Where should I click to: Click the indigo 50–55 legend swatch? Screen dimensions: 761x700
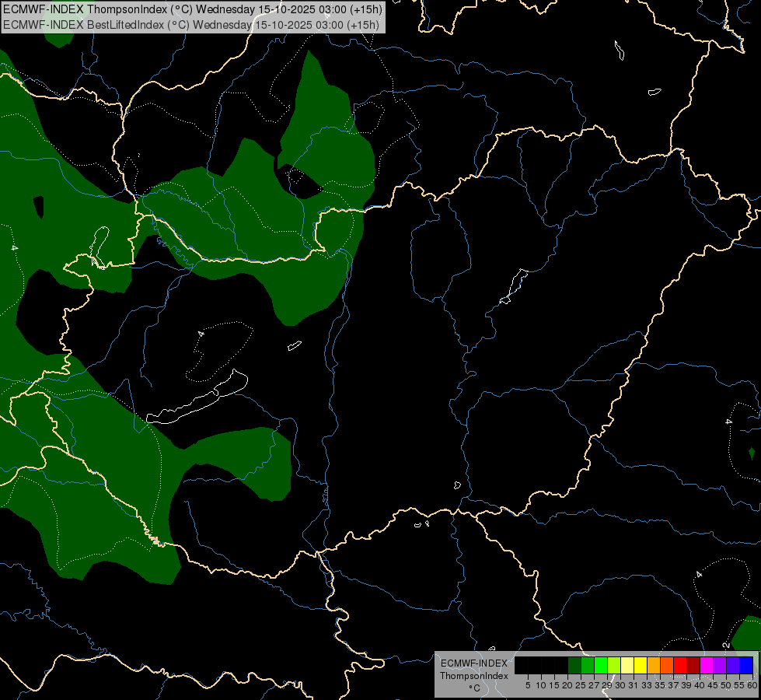(734, 665)
